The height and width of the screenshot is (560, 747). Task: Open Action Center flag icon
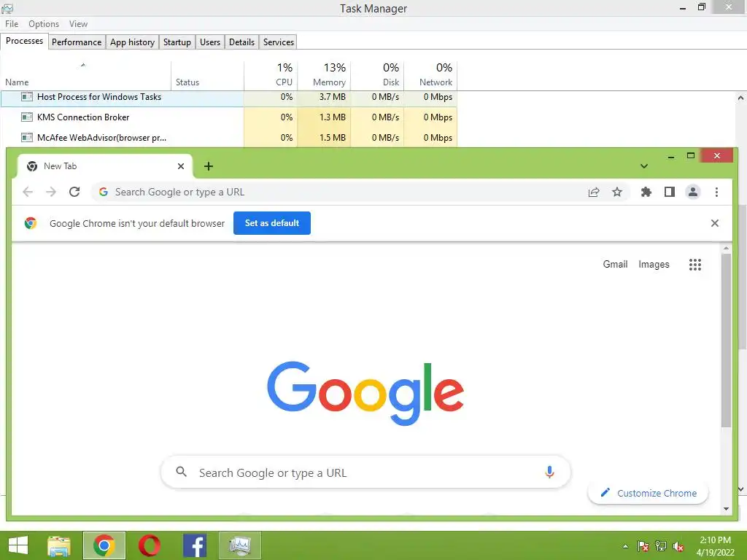[x=643, y=546]
